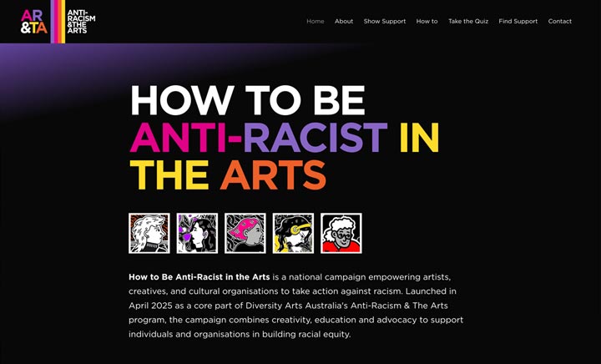Go to Find Support page

(518, 22)
